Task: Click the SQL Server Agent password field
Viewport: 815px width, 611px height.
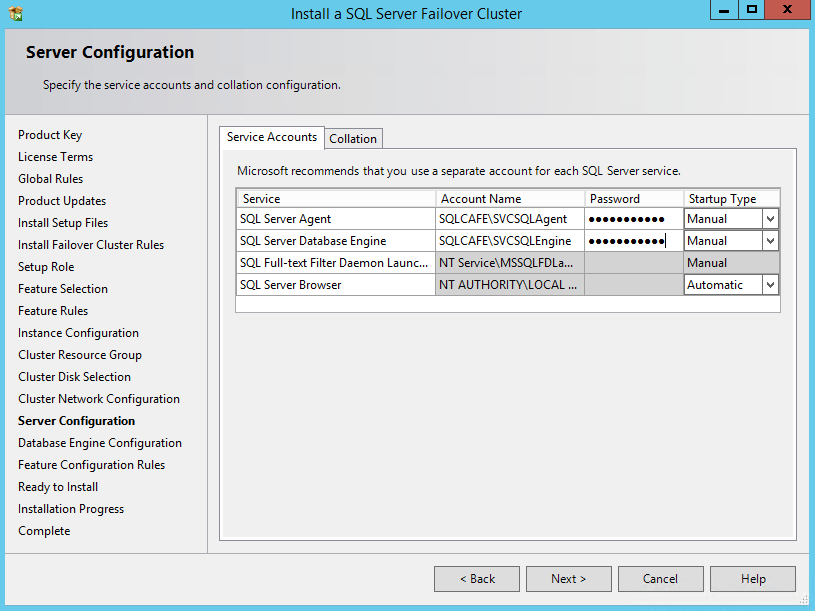Action: click(x=634, y=219)
